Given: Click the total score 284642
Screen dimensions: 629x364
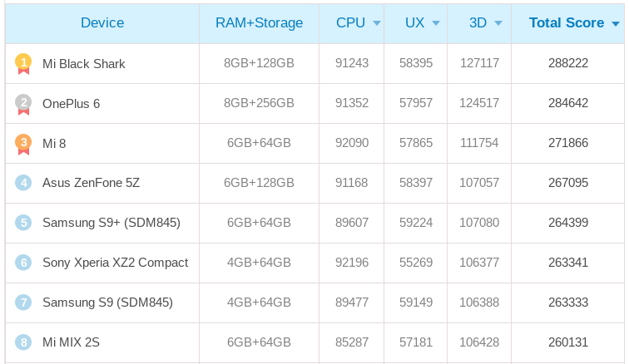Looking at the screenshot, I should 568,103.
